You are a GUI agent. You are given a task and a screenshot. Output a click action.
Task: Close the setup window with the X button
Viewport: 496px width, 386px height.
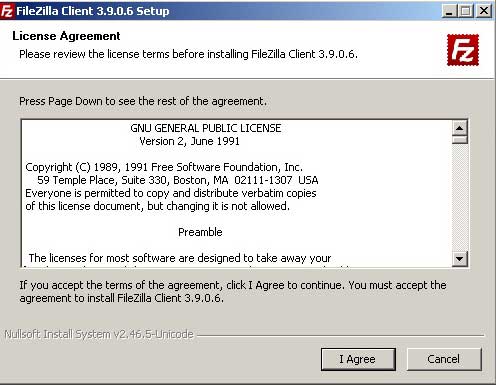[x=484, y=11]
